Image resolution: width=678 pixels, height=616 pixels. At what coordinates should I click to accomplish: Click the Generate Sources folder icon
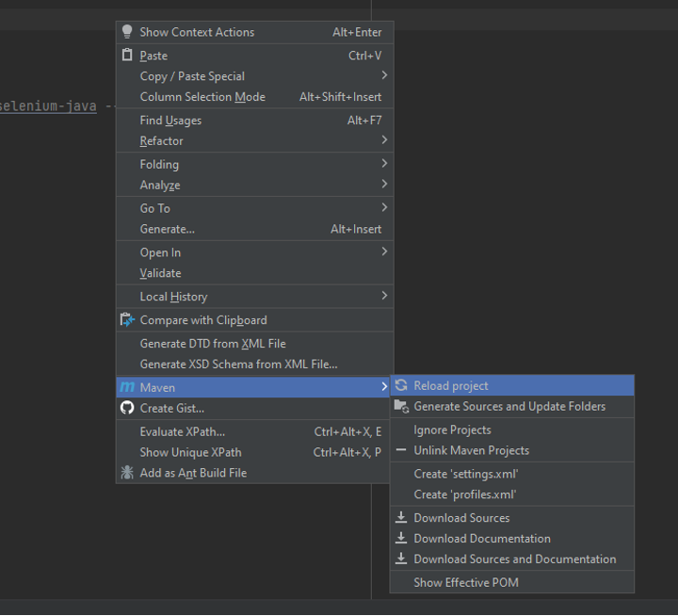[x=401, y=406]
